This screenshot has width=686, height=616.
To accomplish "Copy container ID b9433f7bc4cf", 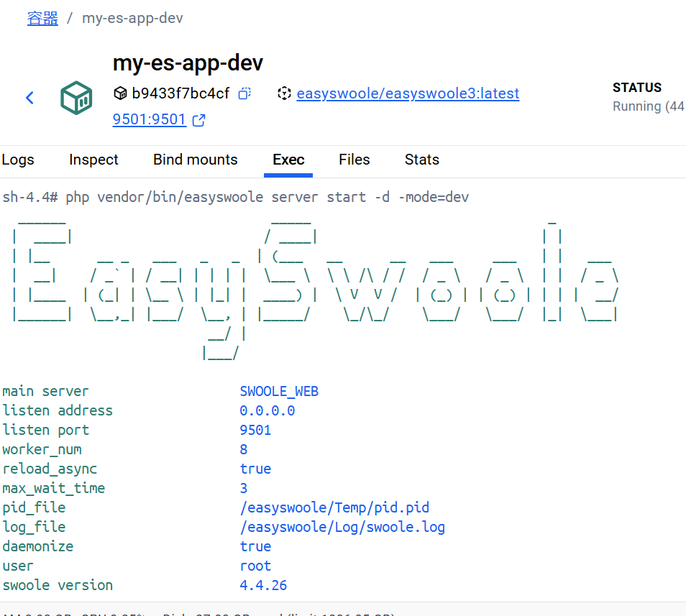I will 244,93.
